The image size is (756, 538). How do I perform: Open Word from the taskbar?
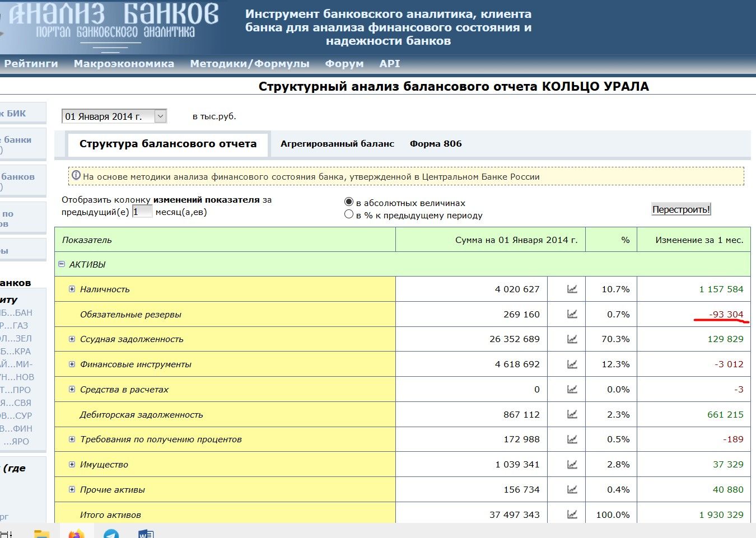[145, 534]
